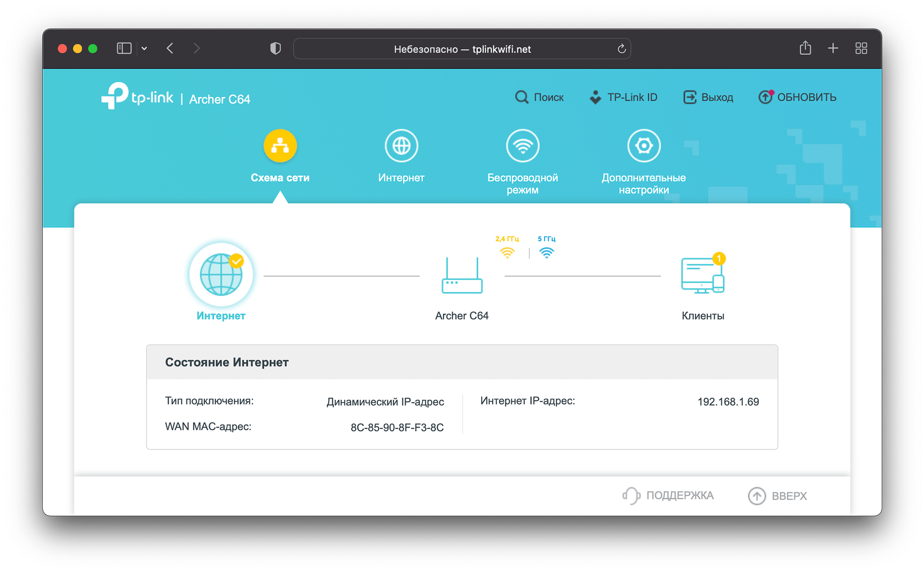Open the Wireless mode tab

coord(523,146)
